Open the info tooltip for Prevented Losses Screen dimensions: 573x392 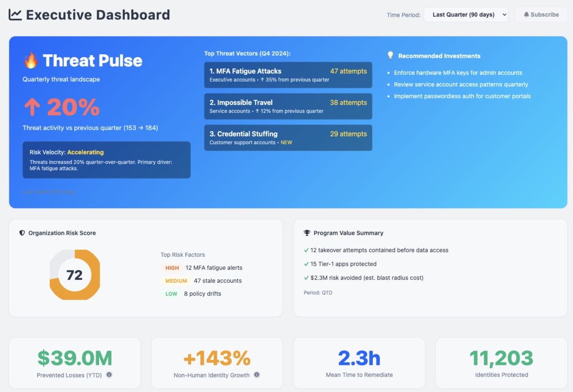coord(109,375)
